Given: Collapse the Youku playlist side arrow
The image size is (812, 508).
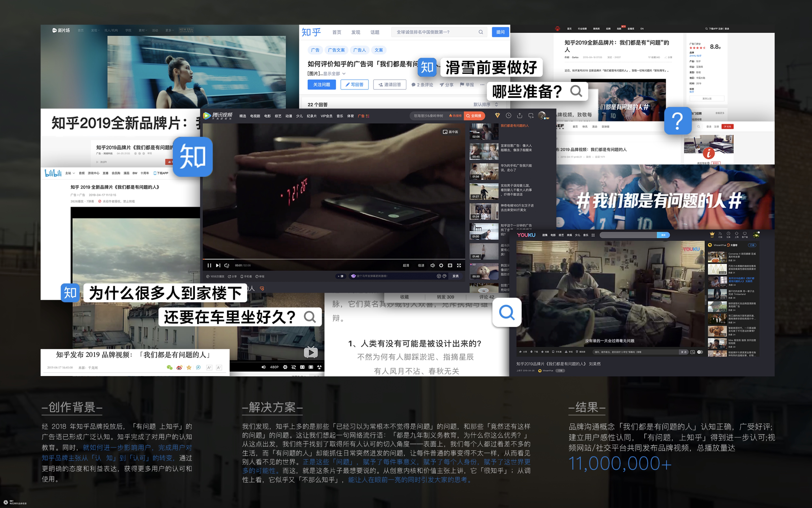Looking at the screenshot, I should click(x=706, y=300).
